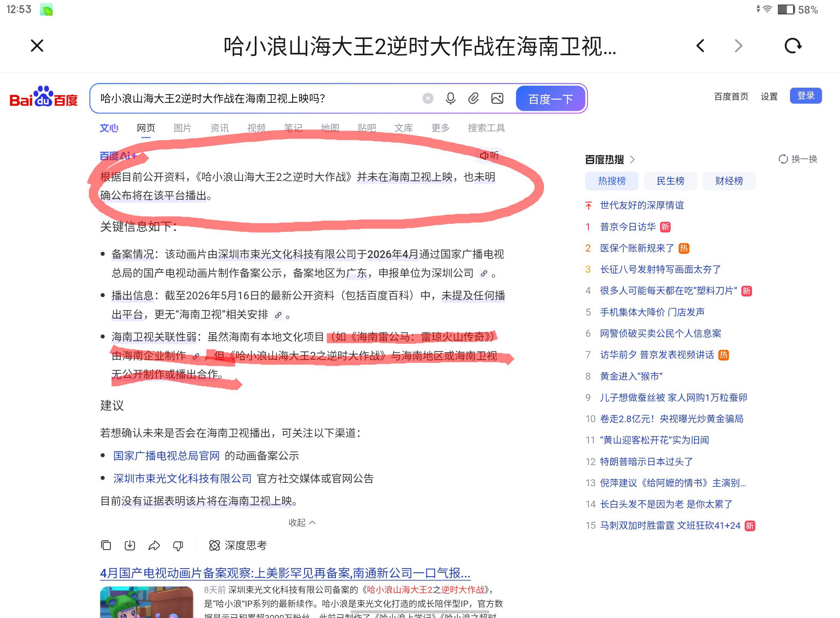Open hot topic 网警侦破买卖公民个人信息案
Image resolution: width=840 pixels, height=618 pixels.
tap(660, 333)
